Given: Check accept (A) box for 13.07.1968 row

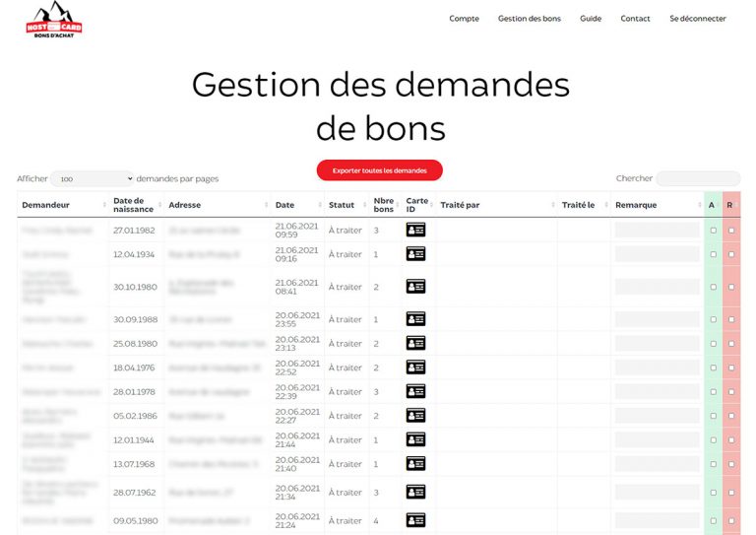Looking at the screenshot, I should (x=713, y=464).
